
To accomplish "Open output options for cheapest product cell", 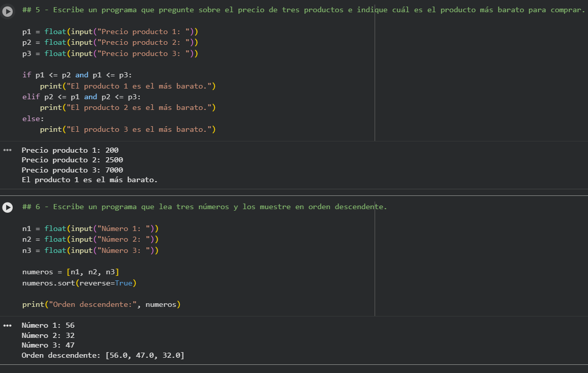I will click(7, 150).
